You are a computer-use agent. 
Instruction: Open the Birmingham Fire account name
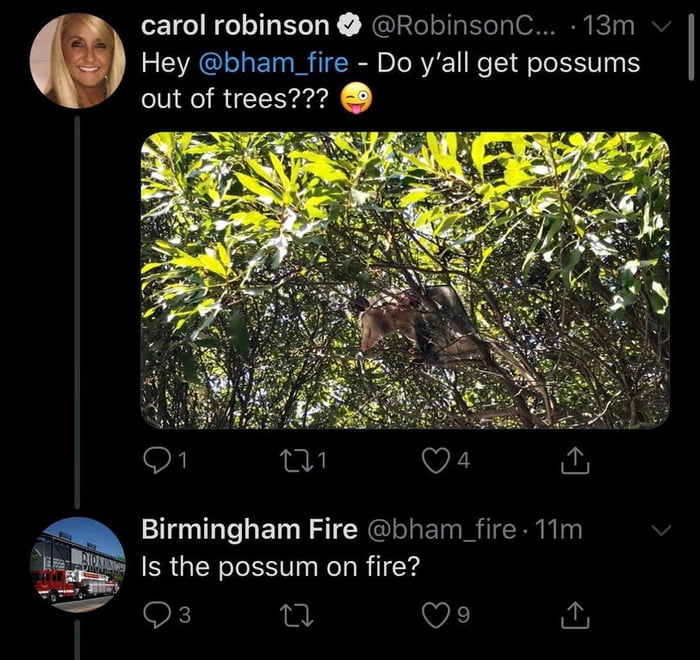coord(250,529)
